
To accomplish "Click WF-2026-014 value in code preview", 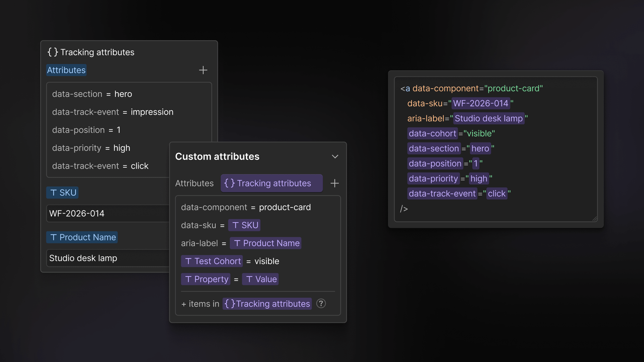I will click(x=481, y=103).
